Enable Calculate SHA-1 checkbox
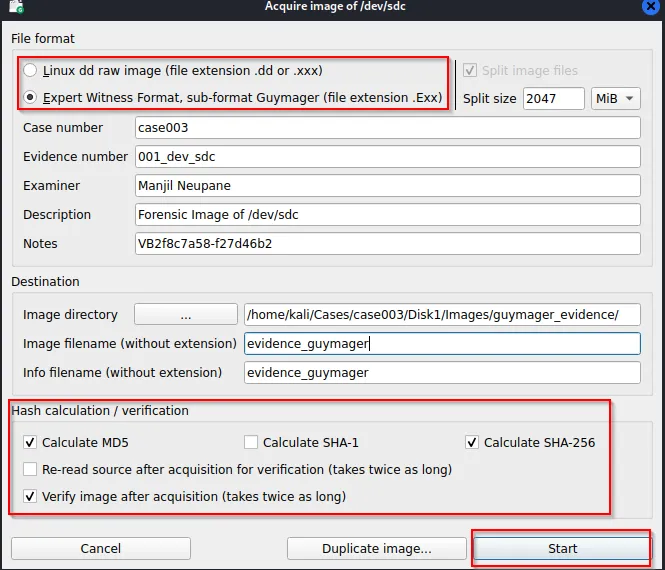665x570 pixels. tap(252, 442)
